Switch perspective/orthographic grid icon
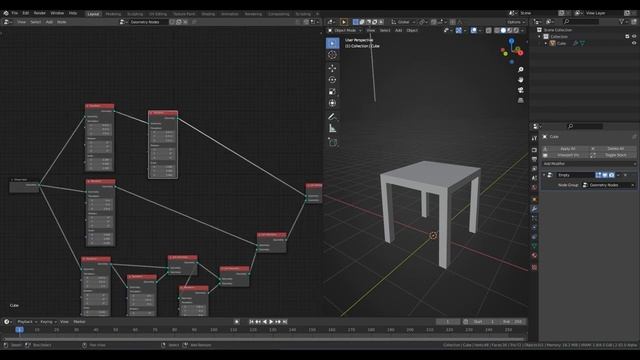640x360 pixels. click(520, 100)
